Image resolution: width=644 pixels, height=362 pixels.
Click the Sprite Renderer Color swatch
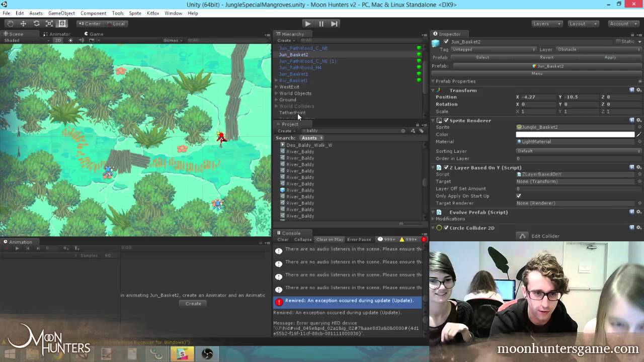pyautogui.click(x=575, y=135)
